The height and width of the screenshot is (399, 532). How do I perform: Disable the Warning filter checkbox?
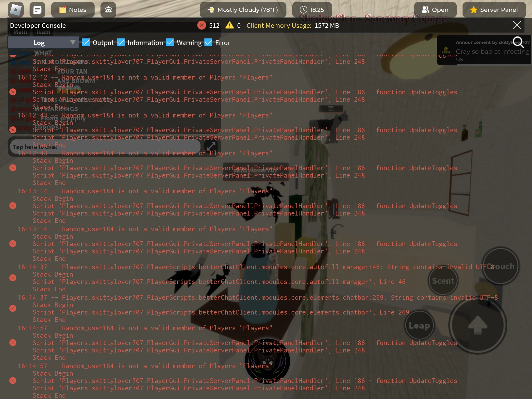(170, 43)
